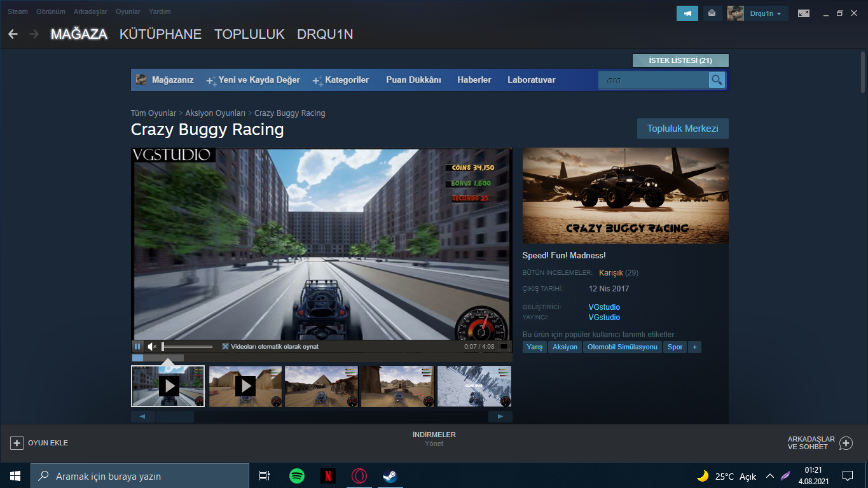The image size is (868, 488).
Task: Open the DRQU1N profile tab
Action: tap(325, 34)
